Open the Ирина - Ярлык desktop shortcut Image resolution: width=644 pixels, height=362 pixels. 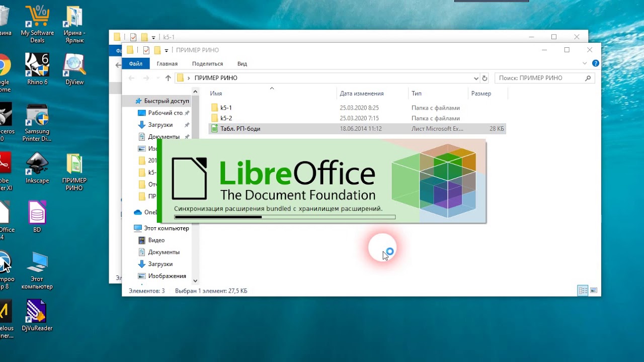tap(74, 25)
